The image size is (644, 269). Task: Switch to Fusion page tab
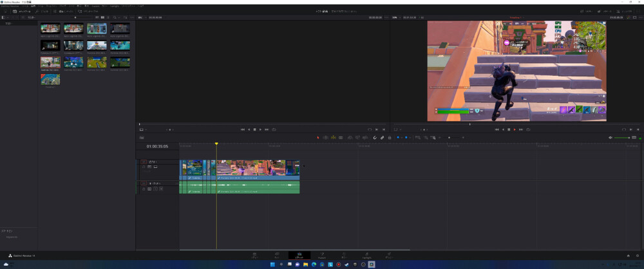click(x=322, y=255)
